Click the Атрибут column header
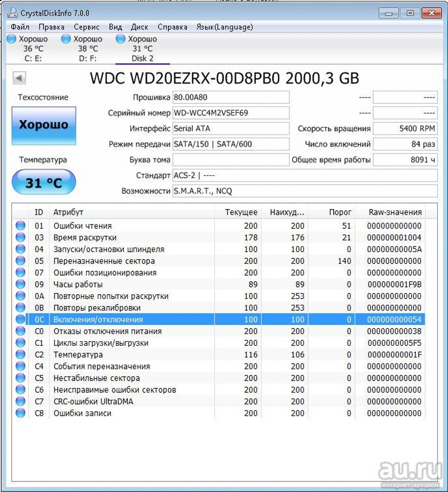Image resolution: width=448 pixels, height=492 pixels. click(132, 212)
